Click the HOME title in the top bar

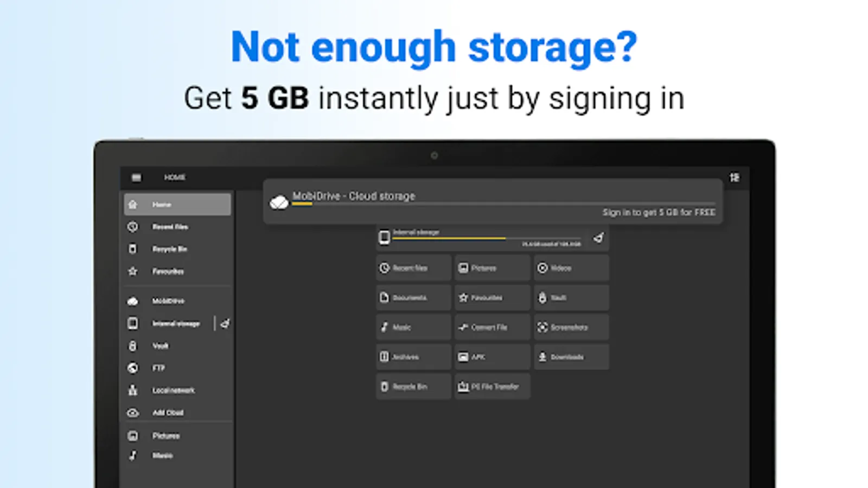click(x=175, y=177)
